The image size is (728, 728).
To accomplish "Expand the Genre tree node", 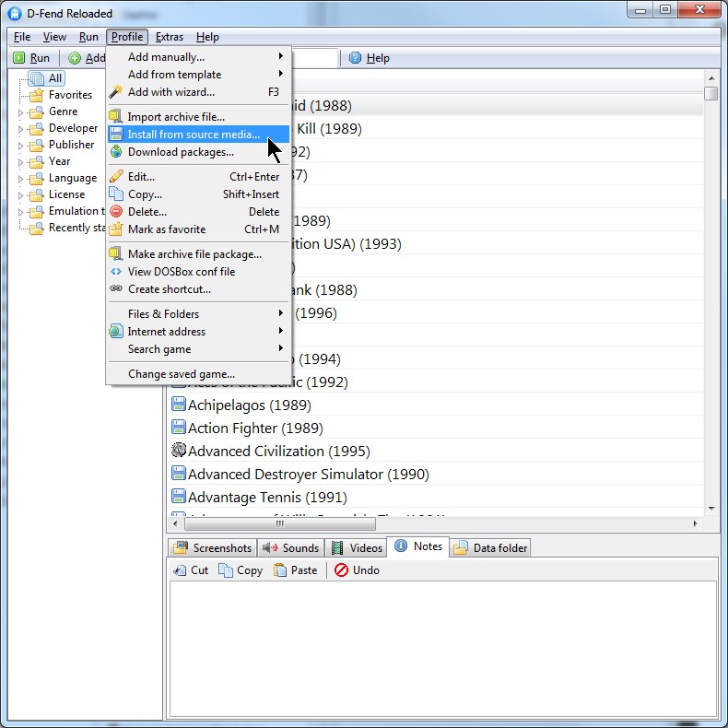I will tap(20, 112).
